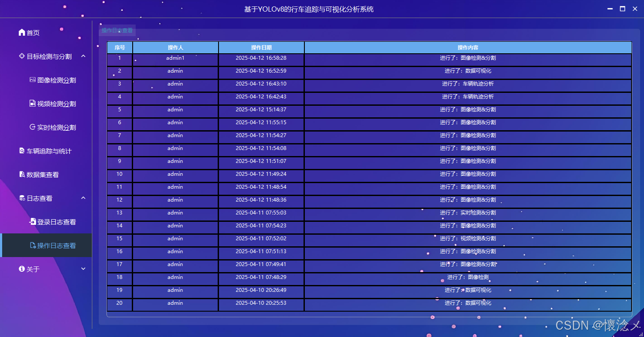The image size is (644, 337).
Task: Sort by 操作日期 column header
Action: 261,47
